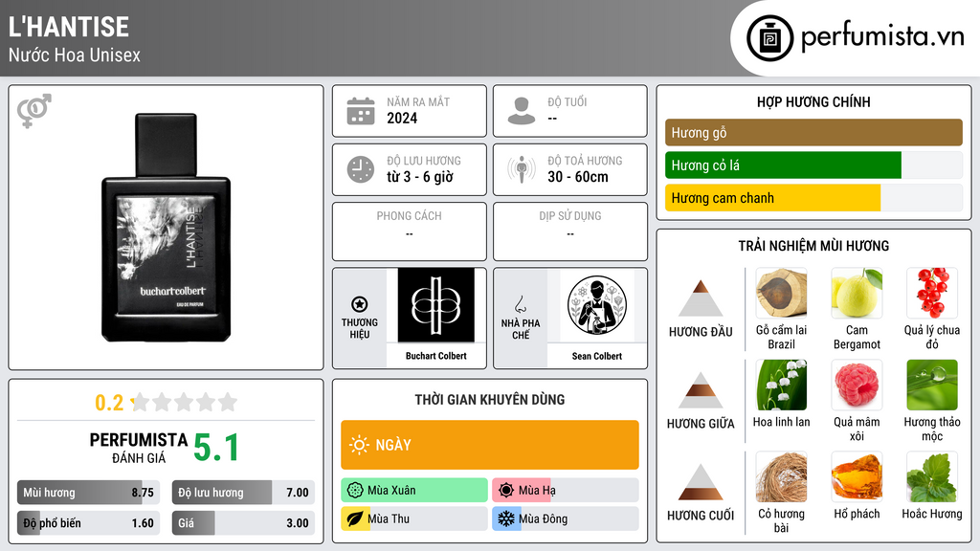The image size is (980, 551).
Task: Click the 0.2 user rating number
Action: (109, 403)
